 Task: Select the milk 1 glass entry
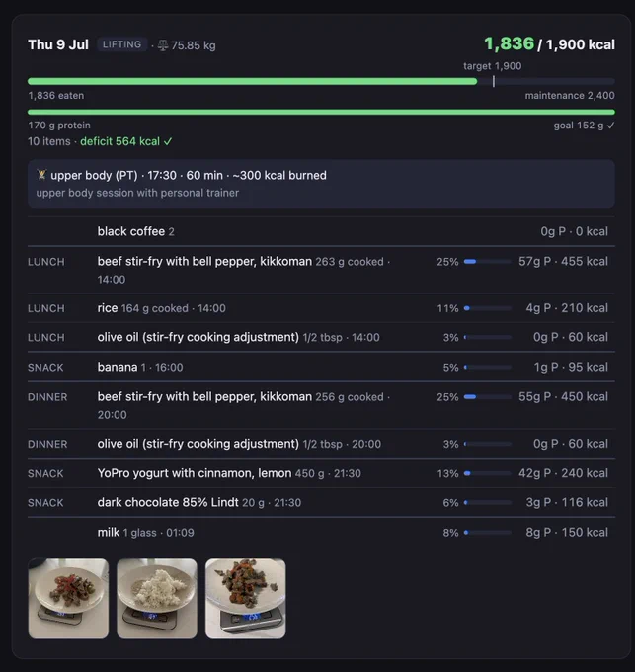[321, 533]
